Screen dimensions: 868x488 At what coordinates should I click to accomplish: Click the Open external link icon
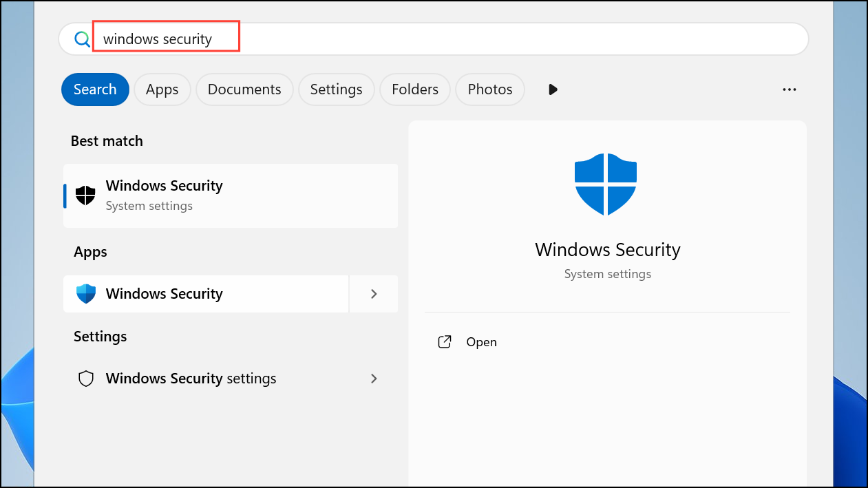pos(445,341)
